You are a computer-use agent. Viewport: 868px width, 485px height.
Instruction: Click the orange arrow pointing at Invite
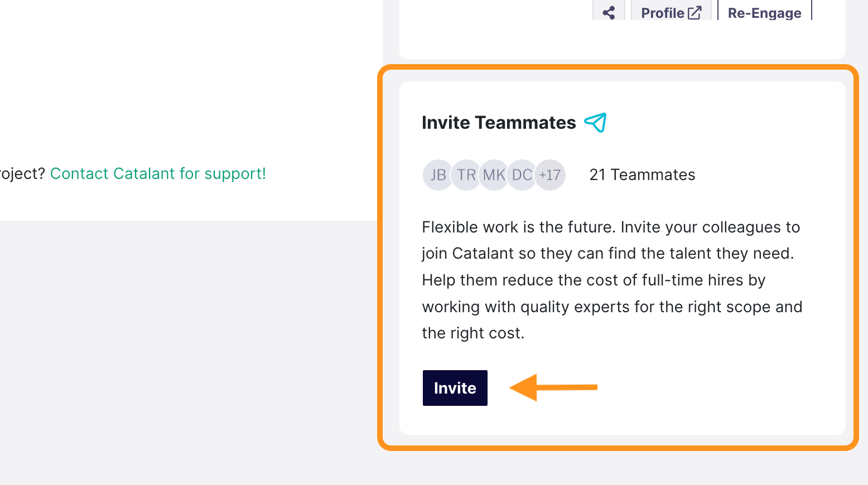click(x=553, y=387)
